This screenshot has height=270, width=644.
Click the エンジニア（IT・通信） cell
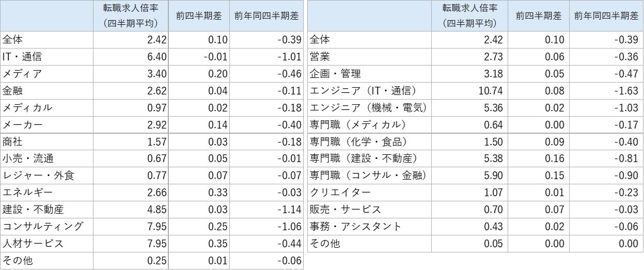pos(363,91)
